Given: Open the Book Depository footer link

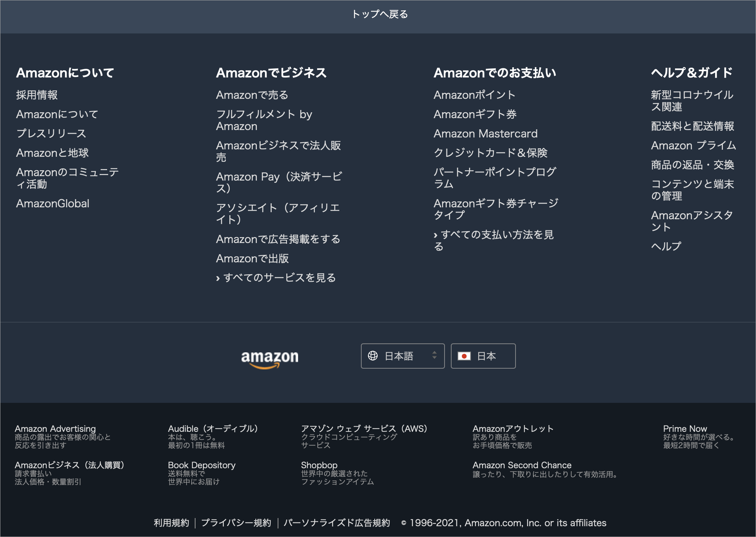Looking at the screenshot, I should [x=202, y=465].
